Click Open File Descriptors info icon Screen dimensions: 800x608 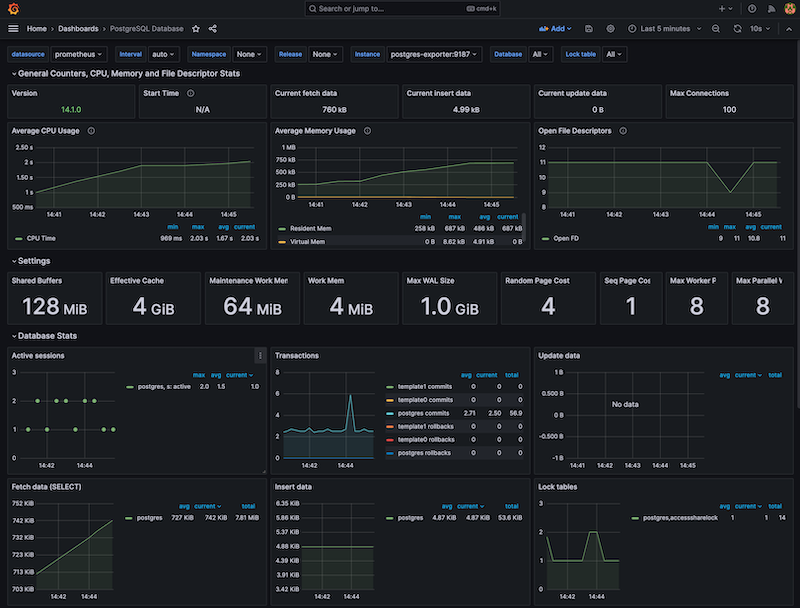[x=623, y=131]
